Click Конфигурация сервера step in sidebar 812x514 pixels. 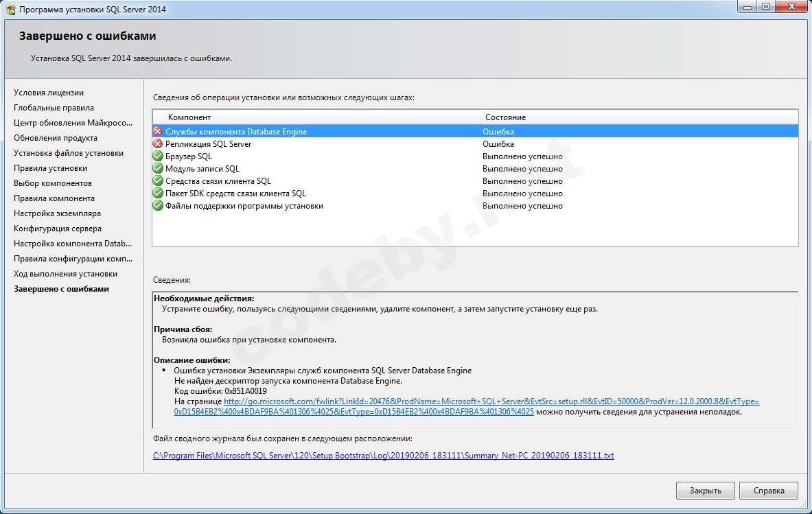coord(58,229)
